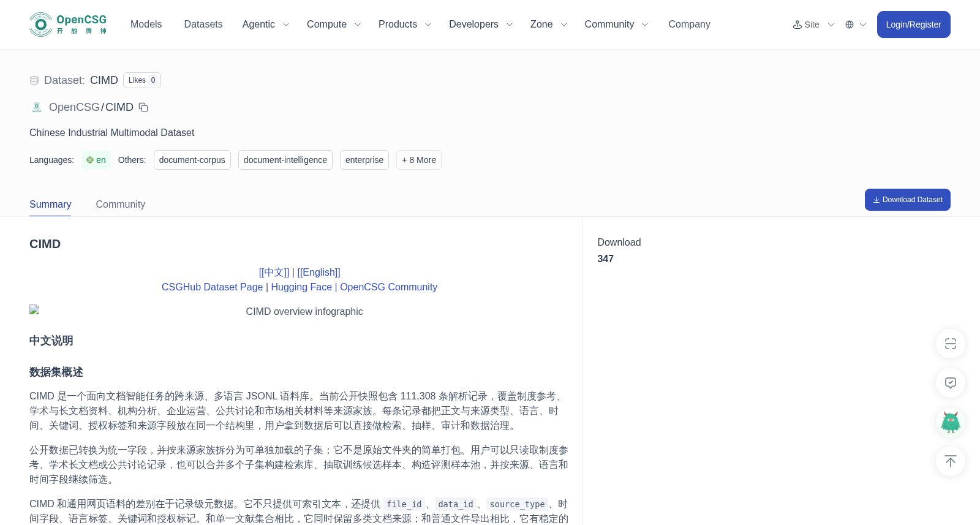This screenshot has width=980, height=525.
Task: Click the green language icon in en tag
Action: click(90, 160)
